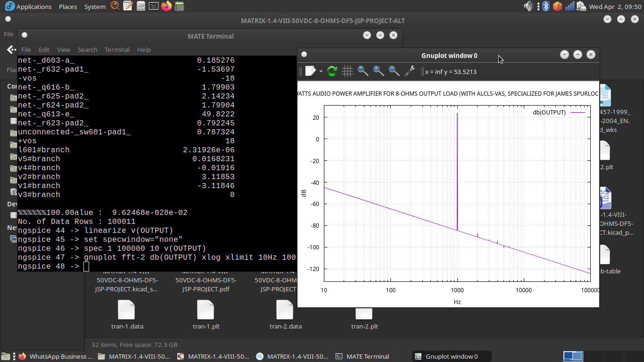Click the third magnifier (autoscale) in Gnuplot
Image resolution: width=644 pixels, height=362 pixels.
coord(394,71)
